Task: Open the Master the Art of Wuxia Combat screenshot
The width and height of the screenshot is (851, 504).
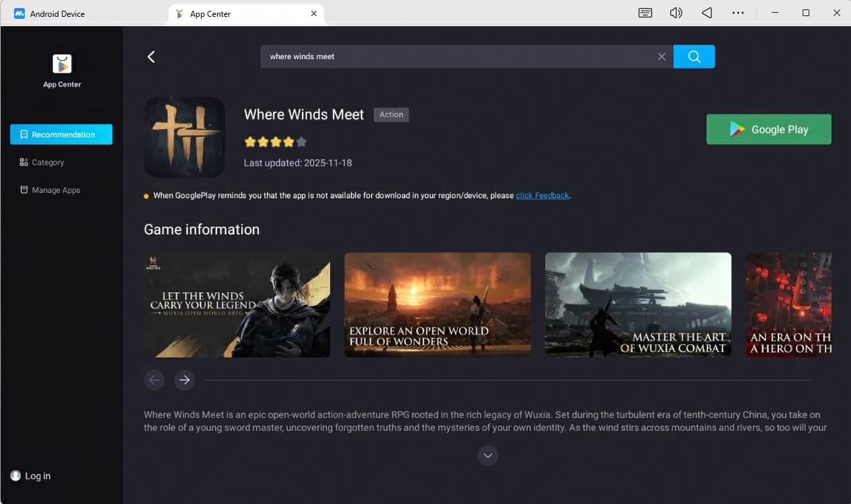Action: pyautogui.click(x=637, y=304)
